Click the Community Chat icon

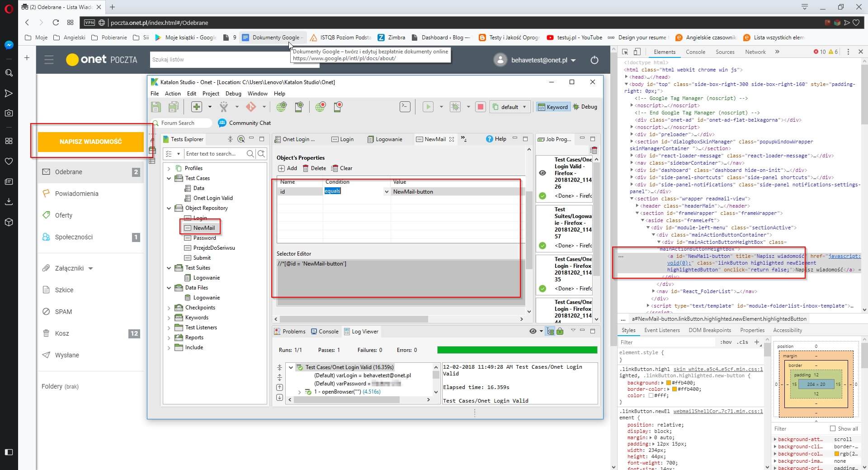(x=222, y=123)
